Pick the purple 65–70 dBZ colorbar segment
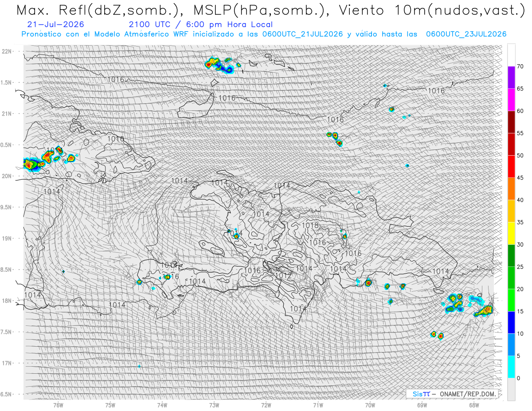Viewport: 532px width, 411px height. click(x=511, y=78)
